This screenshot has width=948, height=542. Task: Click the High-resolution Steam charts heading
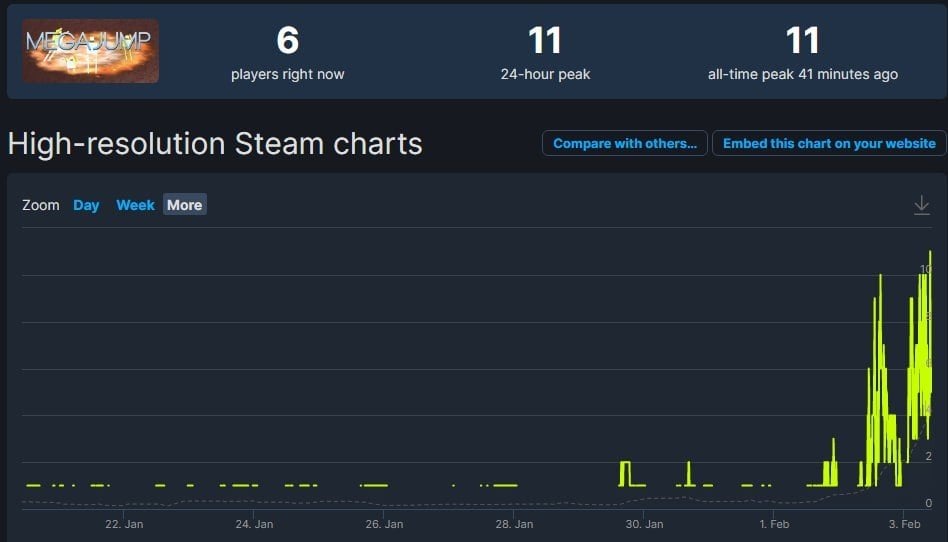pos(215,144)
